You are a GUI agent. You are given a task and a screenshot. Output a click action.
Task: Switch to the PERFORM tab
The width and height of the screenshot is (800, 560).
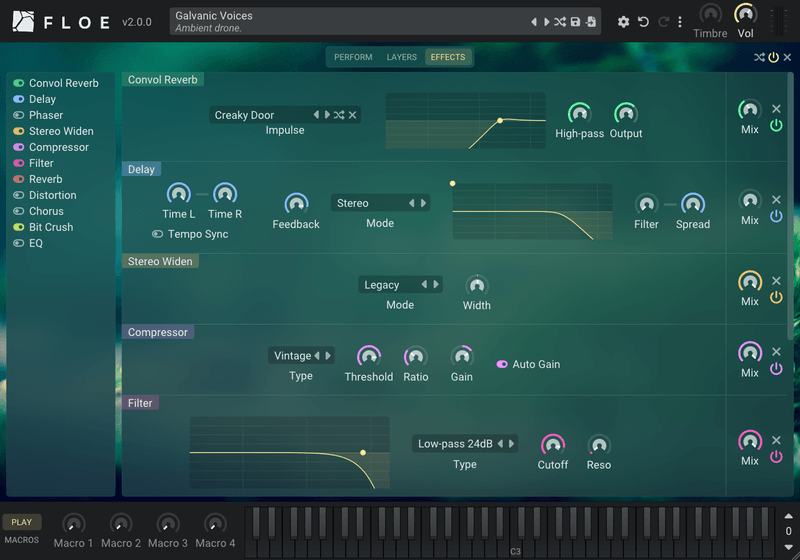point(353,57)
